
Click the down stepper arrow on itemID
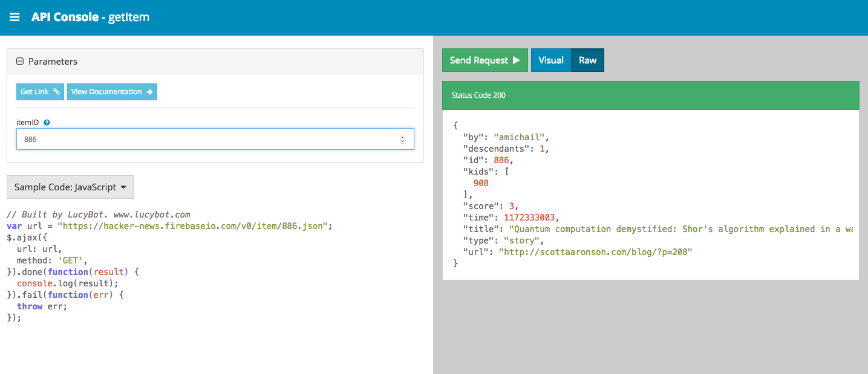tap(403, 141)
